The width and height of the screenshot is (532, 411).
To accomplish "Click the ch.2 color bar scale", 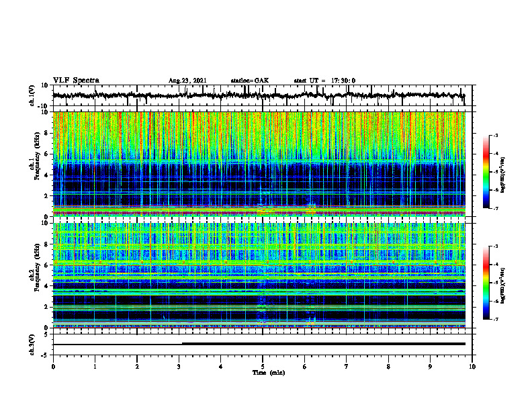I will pos(486,283).
